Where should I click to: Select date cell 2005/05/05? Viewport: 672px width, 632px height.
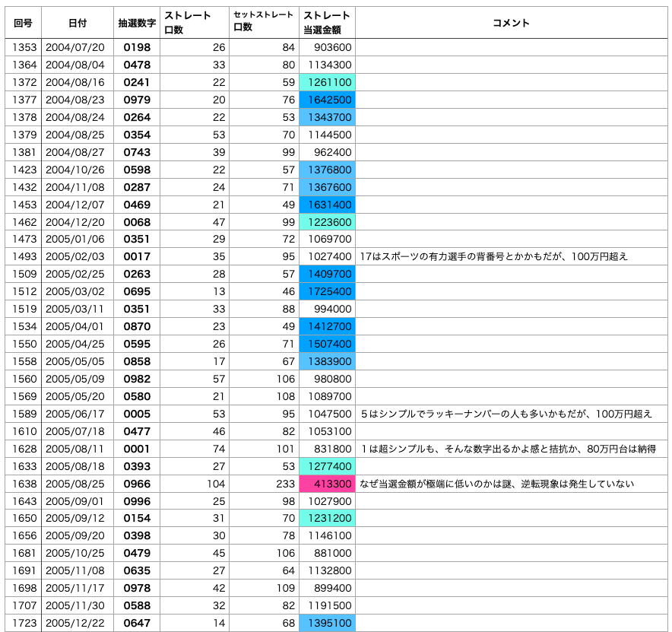[78, 361]
